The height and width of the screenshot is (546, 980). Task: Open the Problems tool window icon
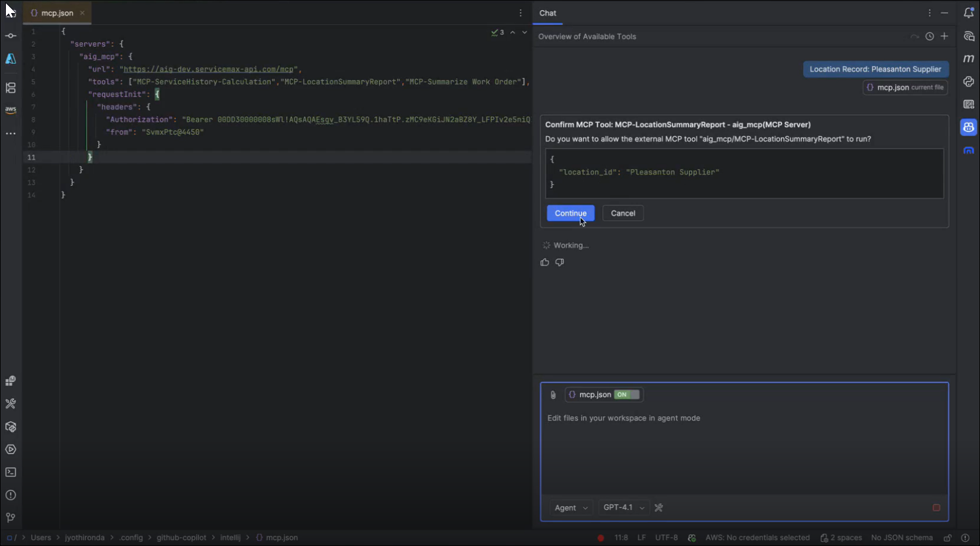pyautogui.click(x=11, y=495)
